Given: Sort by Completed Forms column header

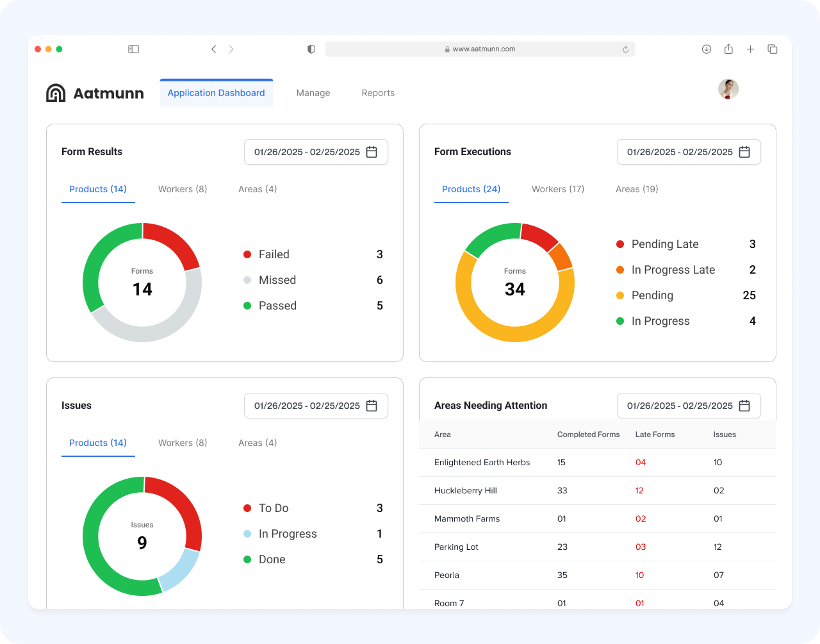Looking at the screenshot, I should click(588, 434).
